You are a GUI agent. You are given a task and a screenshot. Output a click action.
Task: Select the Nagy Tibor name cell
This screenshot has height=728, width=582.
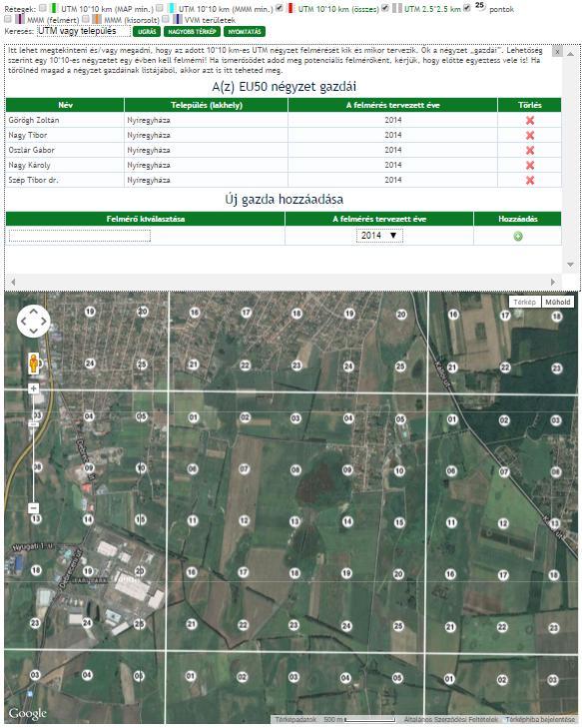(x=65, y=135)
